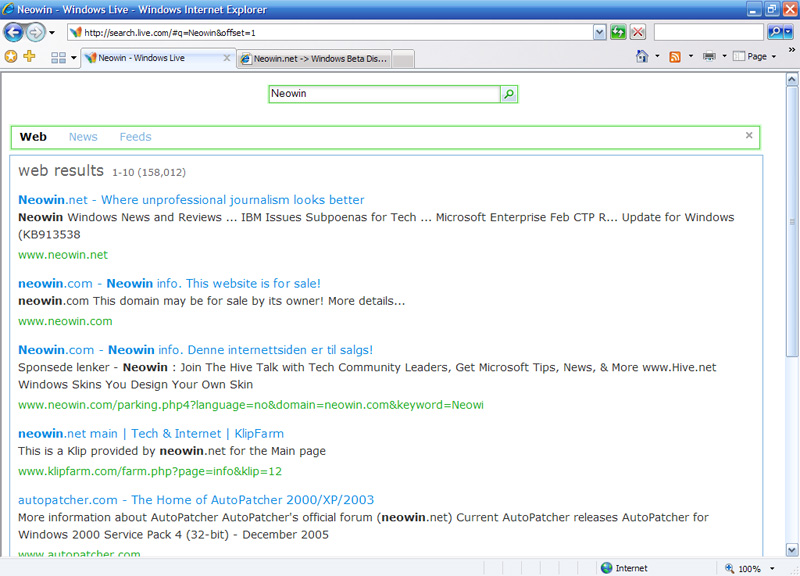Open the Favorites Center star icon

pyautogui.click(x=13, y=58)
